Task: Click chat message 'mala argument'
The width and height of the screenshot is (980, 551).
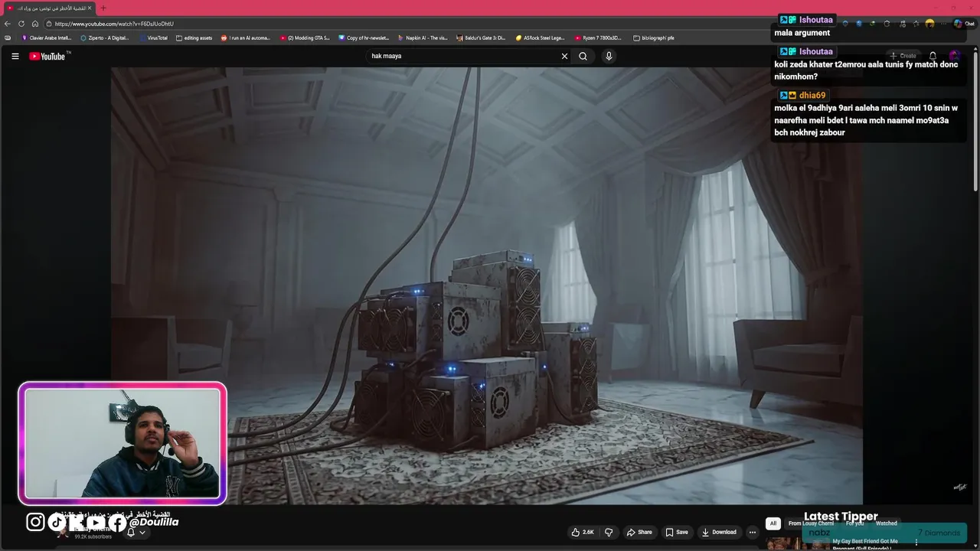Action: [x=802, y=33]
